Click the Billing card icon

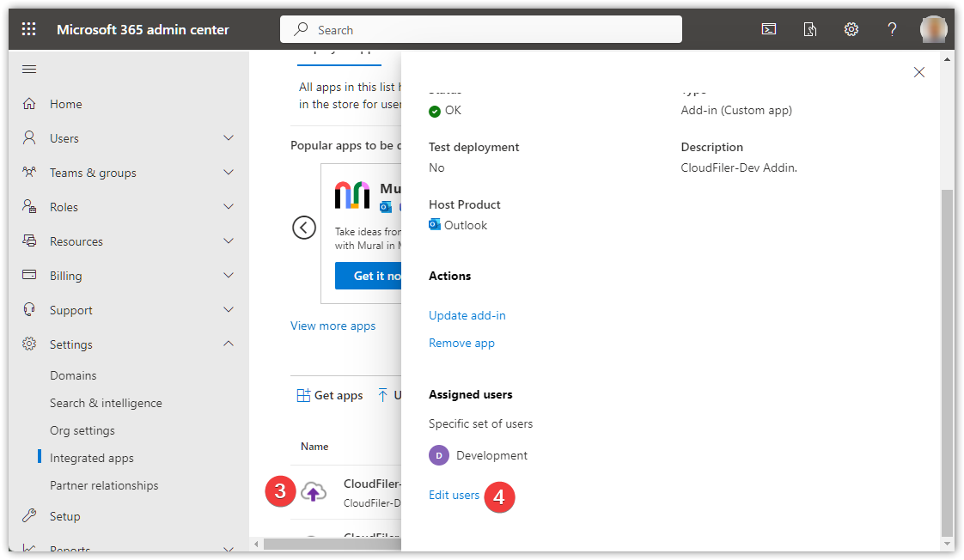tap(29, 275)
